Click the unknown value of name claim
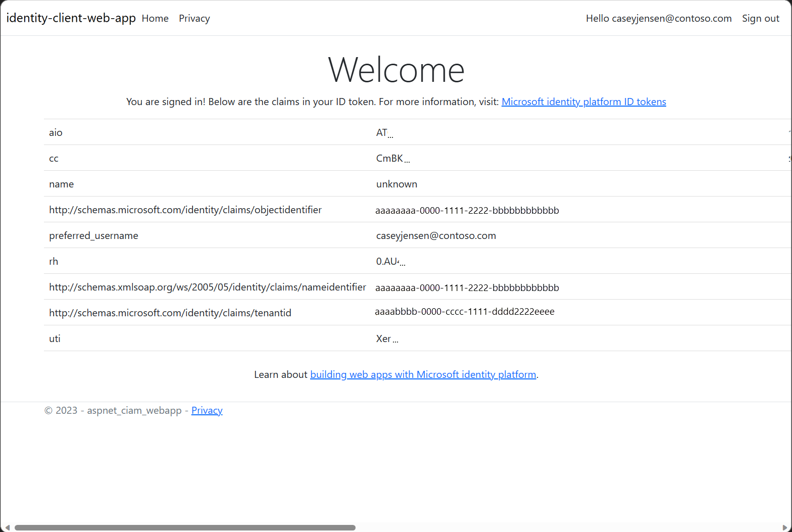 tap(397, 184)
